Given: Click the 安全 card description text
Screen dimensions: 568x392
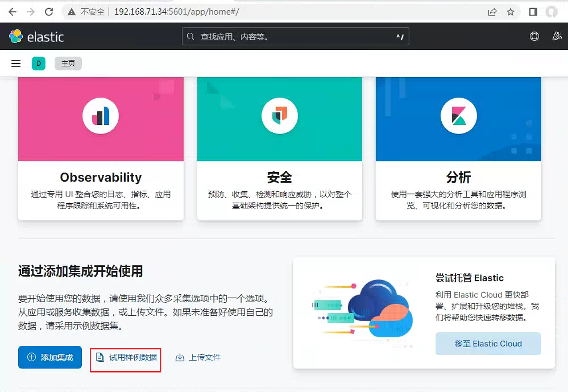Looking at the screenshot, I should click(280, 200).
